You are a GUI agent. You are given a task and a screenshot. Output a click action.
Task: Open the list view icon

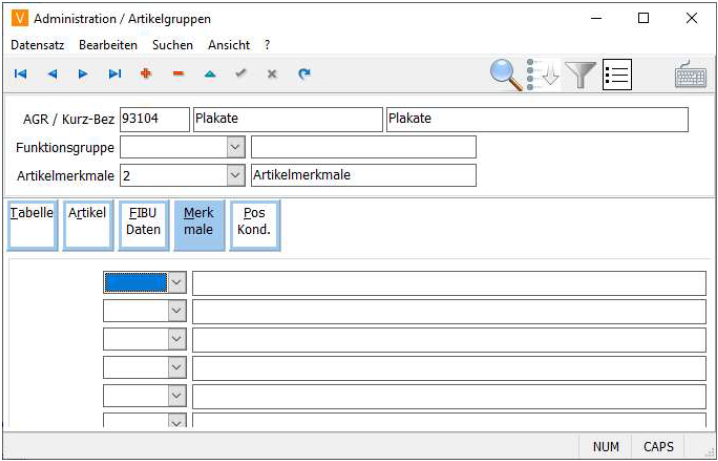point(617,74)
